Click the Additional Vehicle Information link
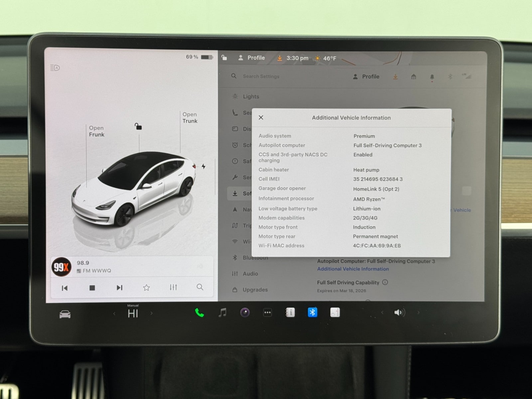The height and width of the screenshot is (399, 532). (x=353, y=269)
